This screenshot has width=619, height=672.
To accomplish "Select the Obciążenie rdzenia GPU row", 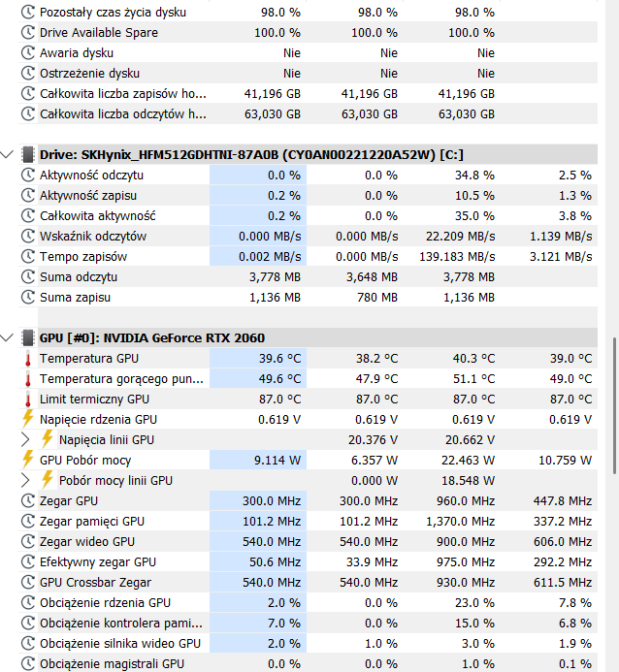I will pos(308,602).
